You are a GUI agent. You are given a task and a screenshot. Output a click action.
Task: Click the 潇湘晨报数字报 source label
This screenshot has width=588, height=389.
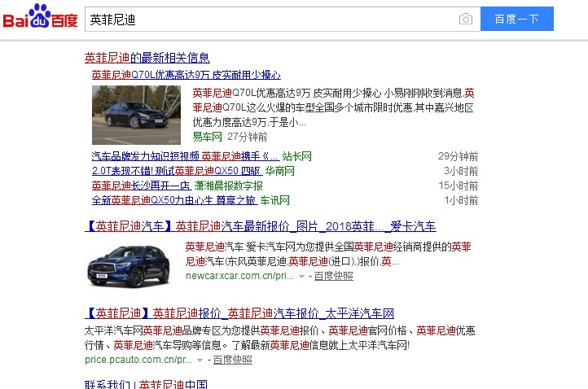point(228,186)
